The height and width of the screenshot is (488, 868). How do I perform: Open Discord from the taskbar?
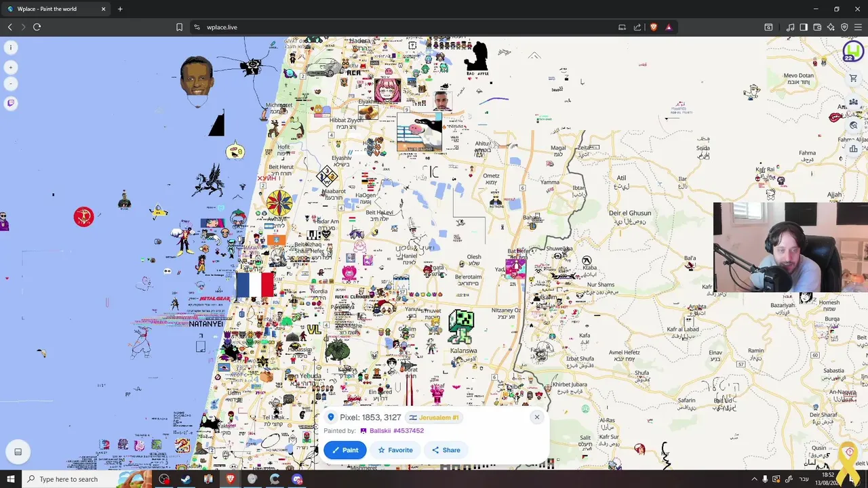pyautogui.click(x=297, y=479)
